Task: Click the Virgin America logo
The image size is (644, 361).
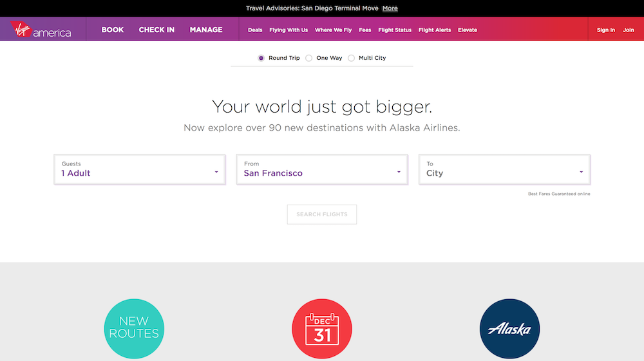Action: click(x=41, y=29)
